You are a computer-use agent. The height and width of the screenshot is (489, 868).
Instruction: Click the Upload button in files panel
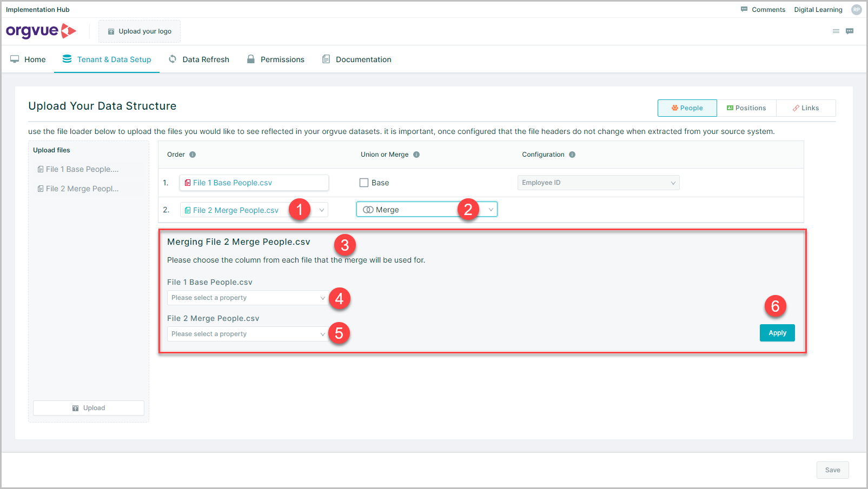89,408
